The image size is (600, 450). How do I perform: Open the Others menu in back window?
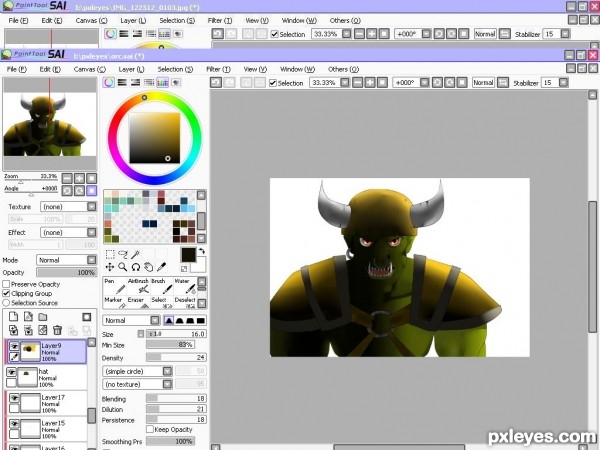pos(345,20)
